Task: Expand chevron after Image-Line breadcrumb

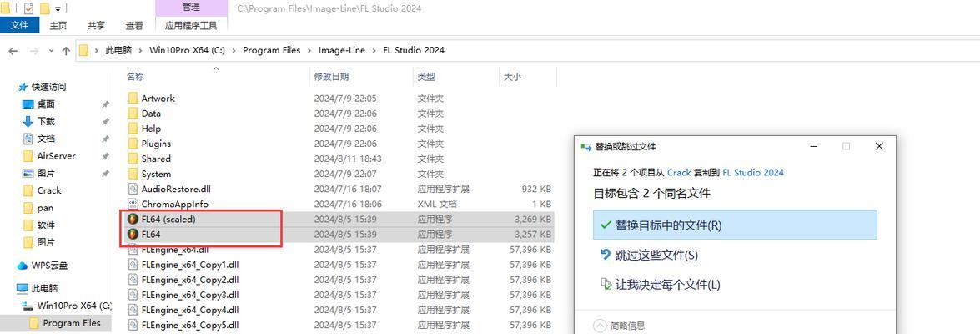Action: point(374,50)
